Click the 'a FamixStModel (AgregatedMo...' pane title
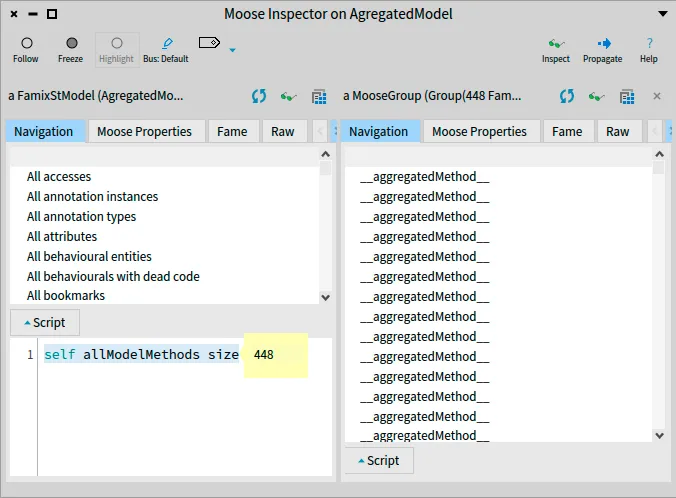This screenshot has width=676, height=498. click(x=96, y=96)
